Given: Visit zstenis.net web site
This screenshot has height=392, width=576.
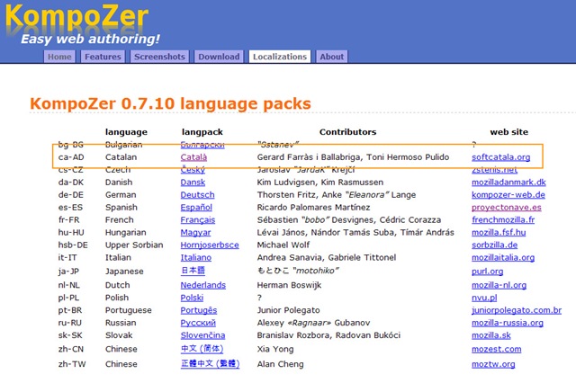Looking at the screenshot, I should (494, 170).
